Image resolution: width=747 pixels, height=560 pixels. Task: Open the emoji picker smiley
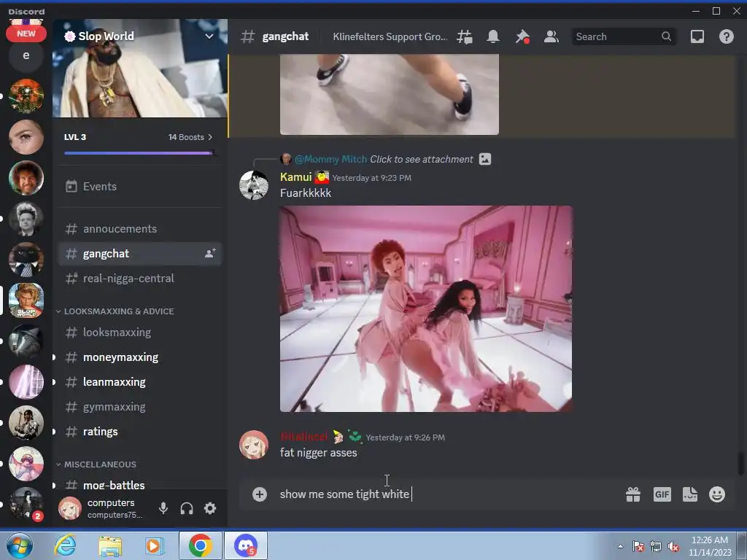pos(717,494)
